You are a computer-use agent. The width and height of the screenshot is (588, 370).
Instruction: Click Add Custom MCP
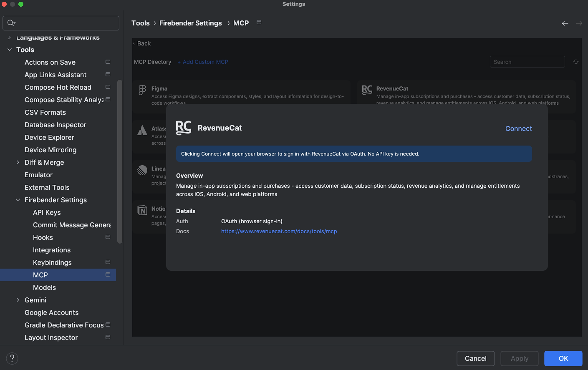pyautogui.click(x=203, y=62)
